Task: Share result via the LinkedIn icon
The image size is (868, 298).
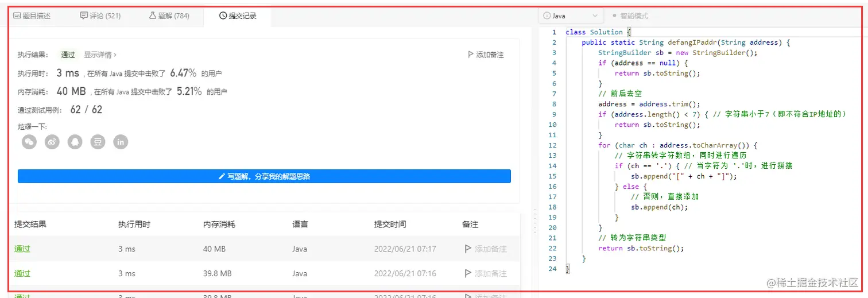Action: pyautogui.click(x=121, y=141)
